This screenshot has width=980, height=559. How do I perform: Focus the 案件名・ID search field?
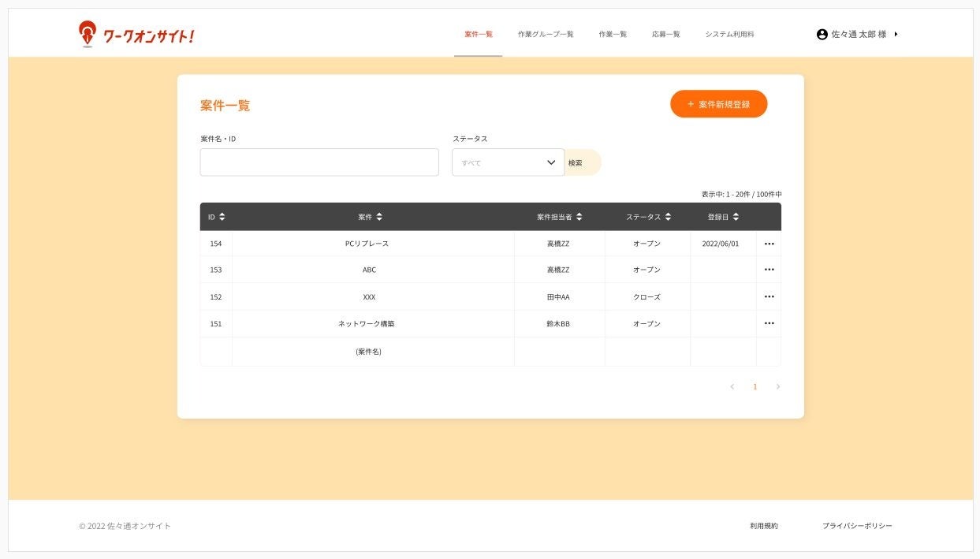tap(319, 162)
